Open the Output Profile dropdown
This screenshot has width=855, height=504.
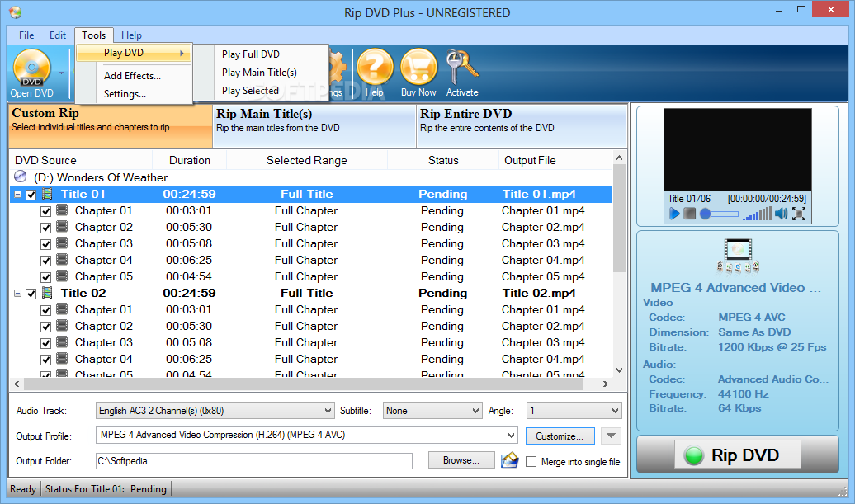tap(306, 435)
